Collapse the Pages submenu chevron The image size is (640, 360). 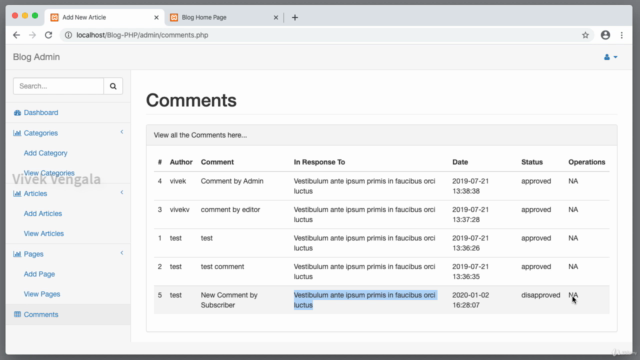tap(122, 253)
